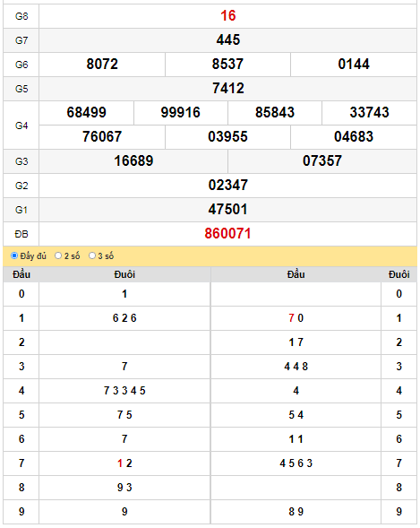Click the G1 result 47501
The height and width of the screenshot is (528, 420).
[227, 210]
